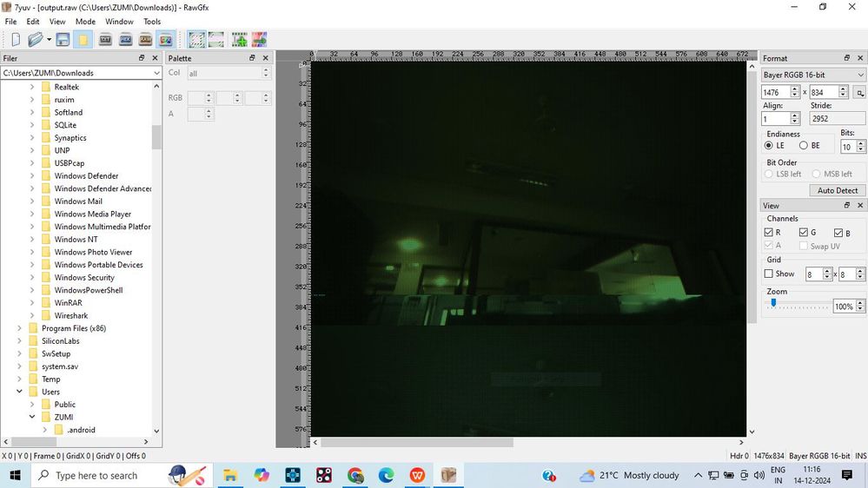Close the Palette panel
The width and height of the screenshot is (868, 488).
(266, 57)
